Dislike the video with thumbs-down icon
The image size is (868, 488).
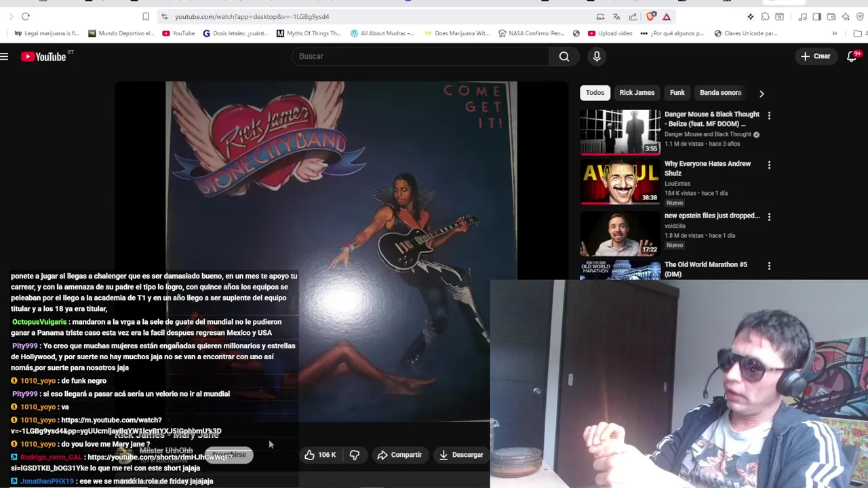coord(355,455)
